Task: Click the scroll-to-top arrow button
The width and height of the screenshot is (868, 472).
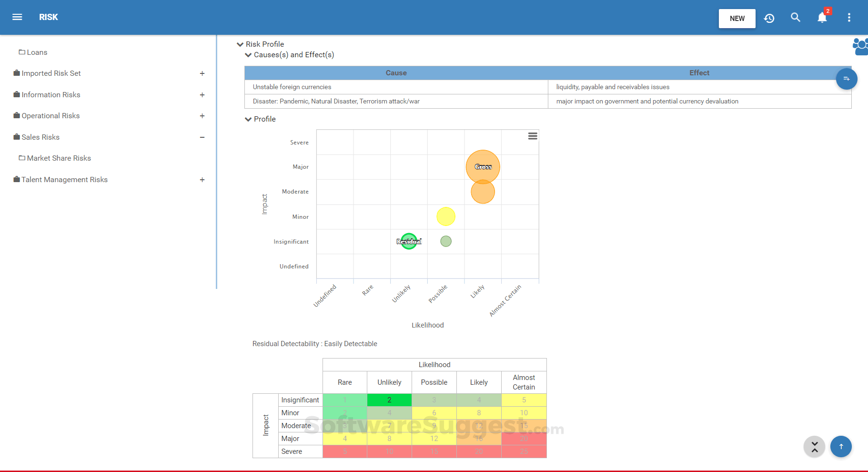Action: click(x=841, y=447)
